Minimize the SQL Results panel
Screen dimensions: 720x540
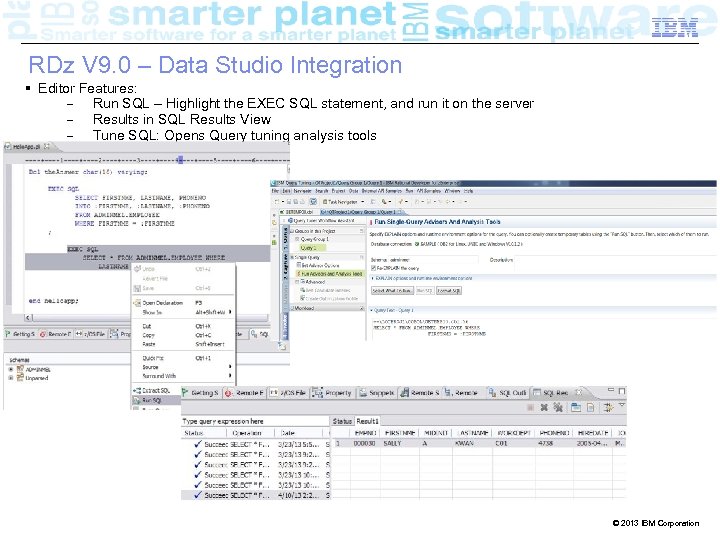[611, 390]
